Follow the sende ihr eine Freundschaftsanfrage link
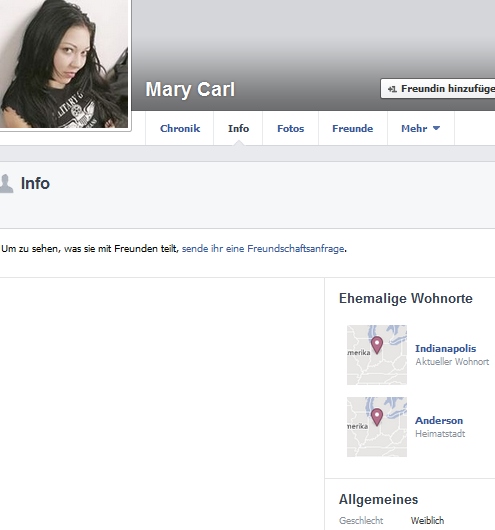Viewport: 495px width, 530px height. 263,249
